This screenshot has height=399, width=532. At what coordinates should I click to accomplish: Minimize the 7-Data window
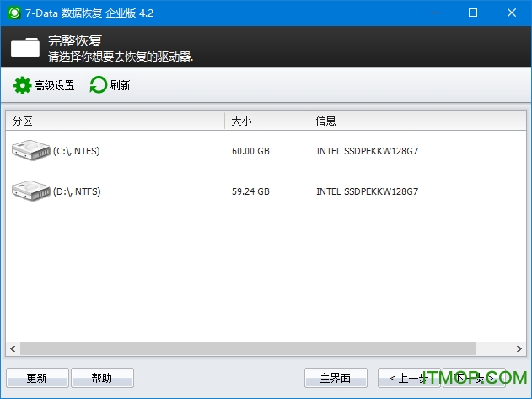pyautogui.click(x=435, y=13)
